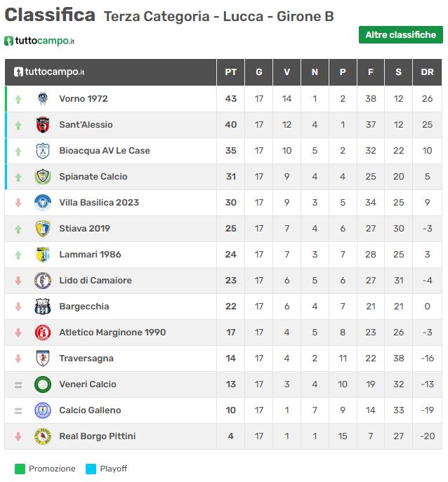Click the tuttocampo.it logo below title

[x=39, y=41]
